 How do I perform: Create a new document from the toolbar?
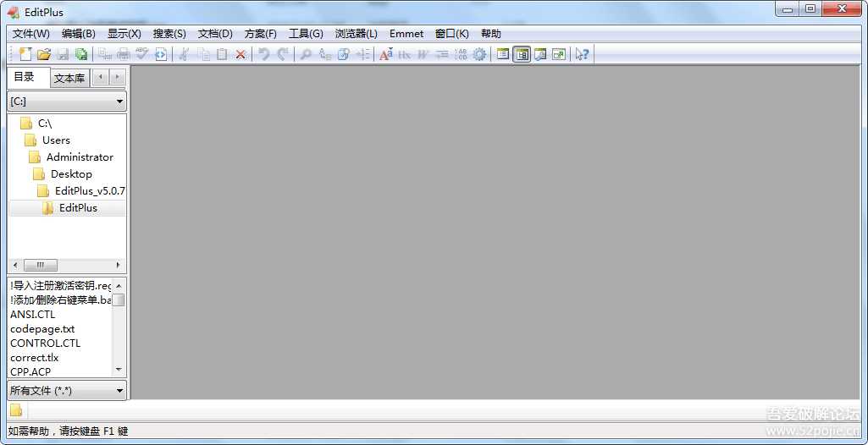[x=25, y=53]
